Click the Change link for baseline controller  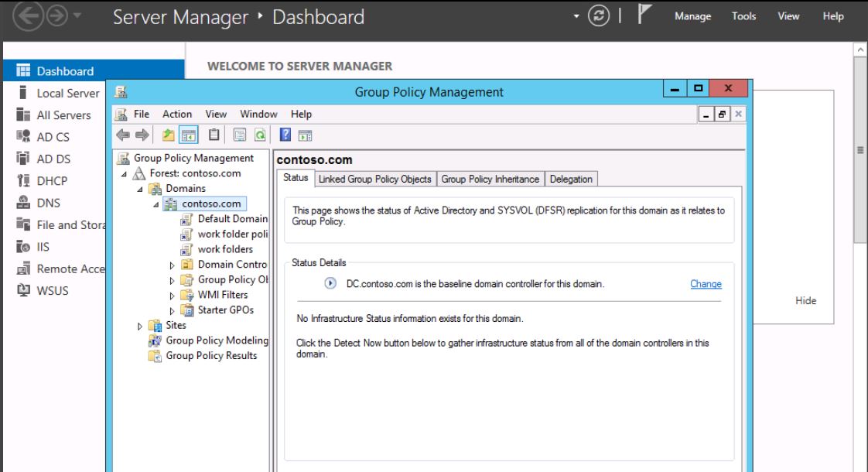pyautogui.click(x=706, y=284)
